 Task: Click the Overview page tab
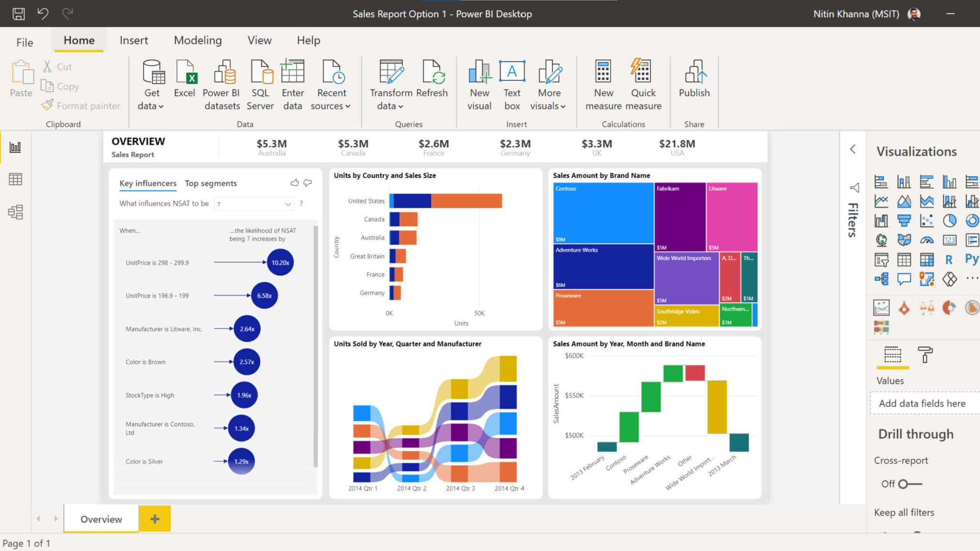click(x=101, y=518)
